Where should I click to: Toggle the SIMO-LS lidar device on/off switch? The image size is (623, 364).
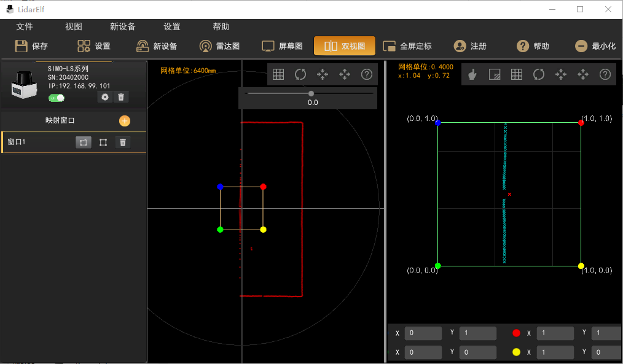[x=57, y=98]
